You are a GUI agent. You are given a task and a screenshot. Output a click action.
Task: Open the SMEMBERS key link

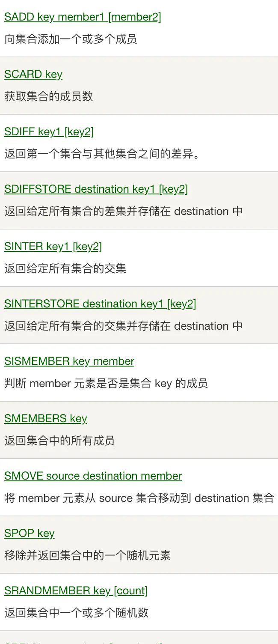(x=46, y=419)
